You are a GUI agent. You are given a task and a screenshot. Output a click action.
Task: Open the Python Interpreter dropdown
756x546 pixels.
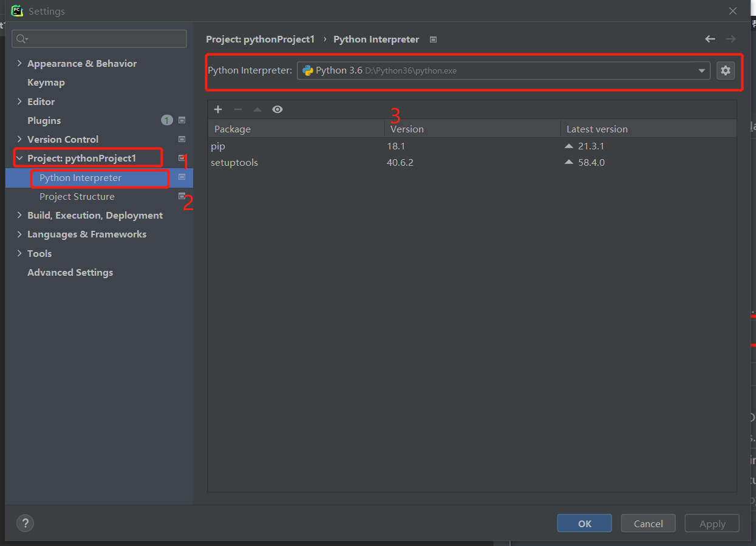point(503,70)
